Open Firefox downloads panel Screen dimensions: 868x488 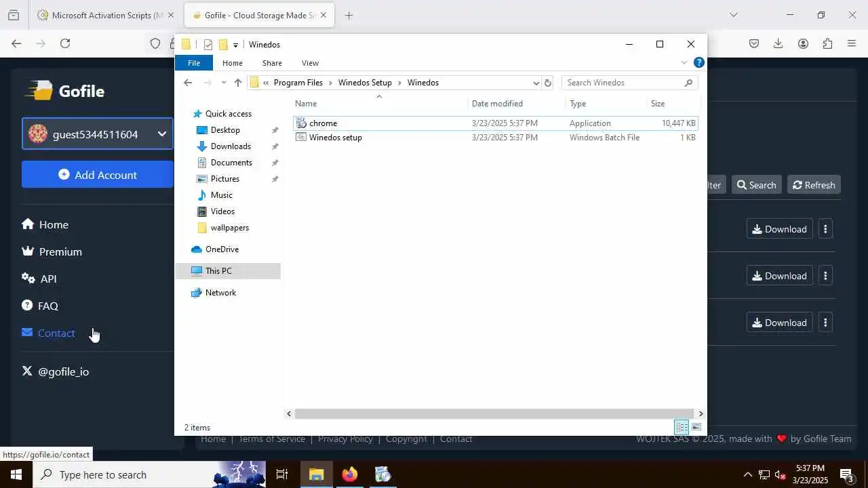click(x=778, y=43)
